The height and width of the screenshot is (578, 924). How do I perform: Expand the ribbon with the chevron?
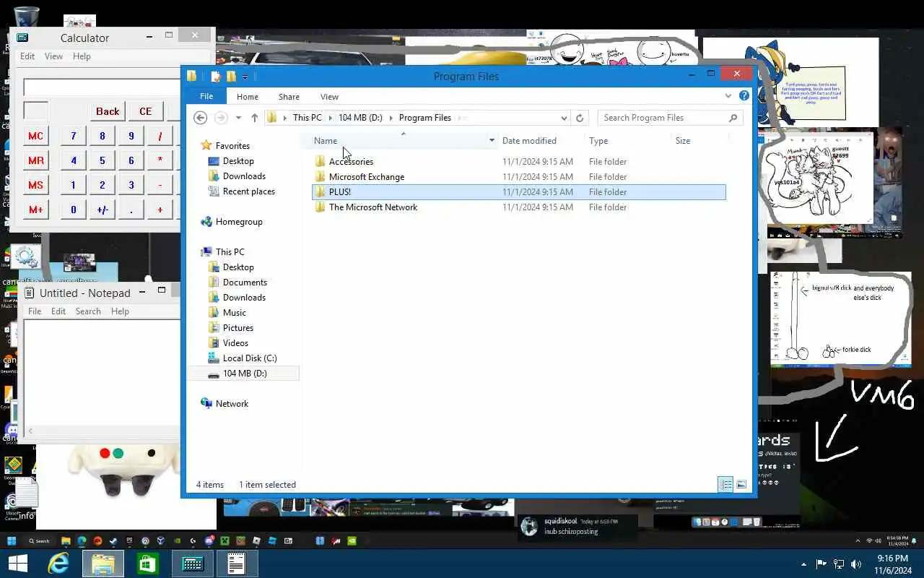pyautogui.click(x=728, y=95)
